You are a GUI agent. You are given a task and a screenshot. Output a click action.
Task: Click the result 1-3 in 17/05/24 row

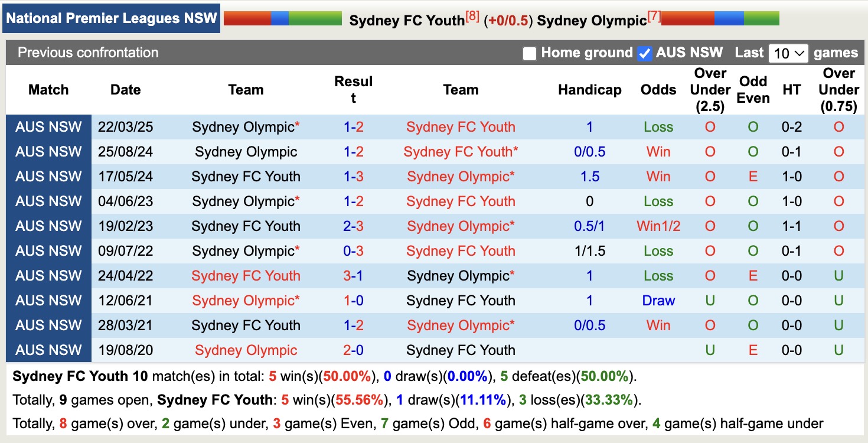pos(353,176)
